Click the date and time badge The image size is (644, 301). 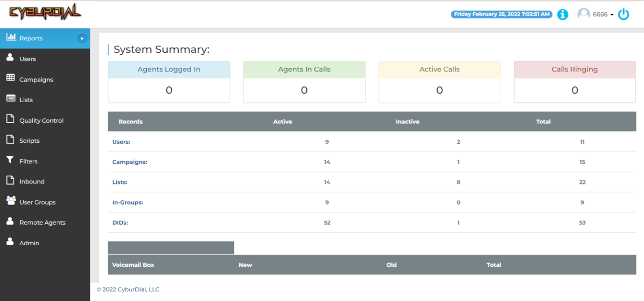[501, 14]
